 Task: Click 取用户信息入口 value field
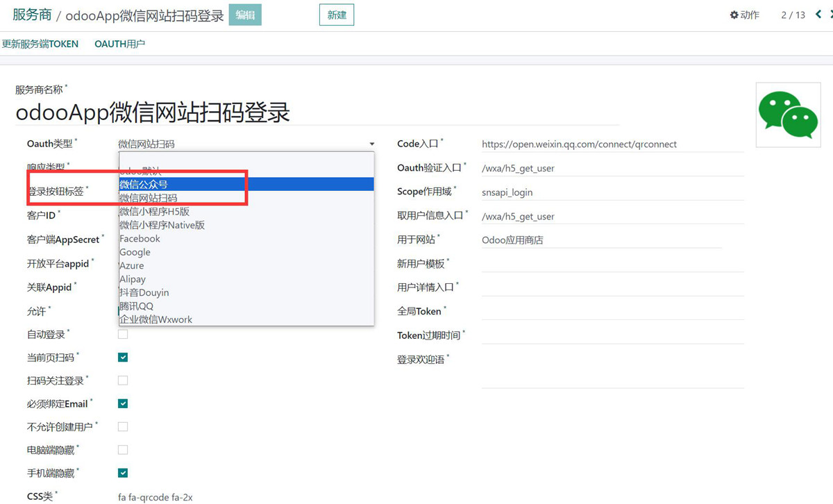pos(612,216)
